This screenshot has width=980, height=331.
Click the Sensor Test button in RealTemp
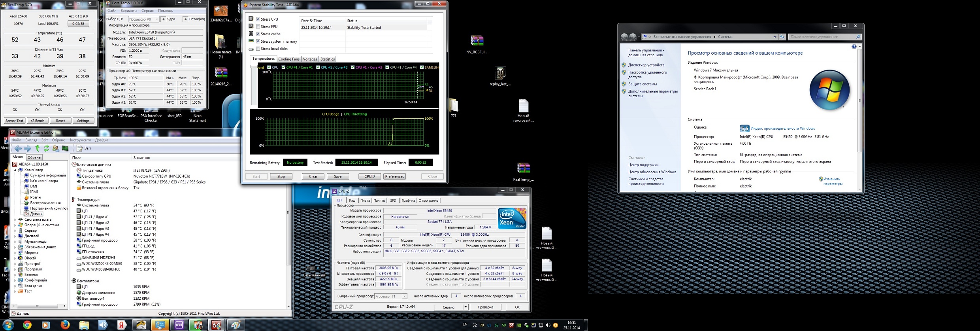[15, 121]
